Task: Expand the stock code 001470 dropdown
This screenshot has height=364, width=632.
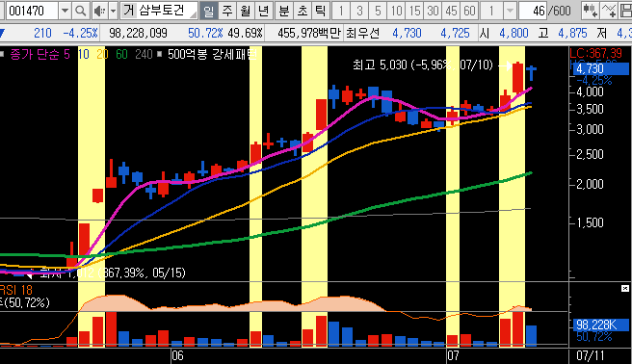Action: tap(65, 11)
